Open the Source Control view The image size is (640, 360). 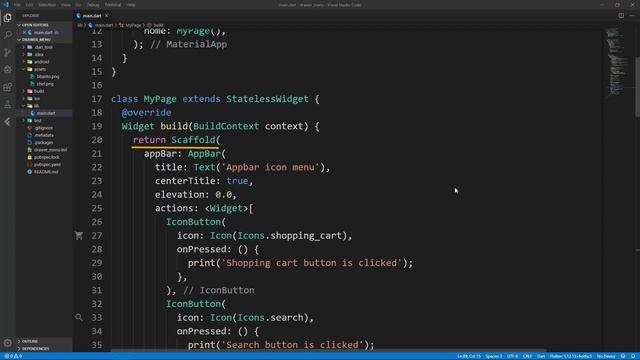point(7,52)
